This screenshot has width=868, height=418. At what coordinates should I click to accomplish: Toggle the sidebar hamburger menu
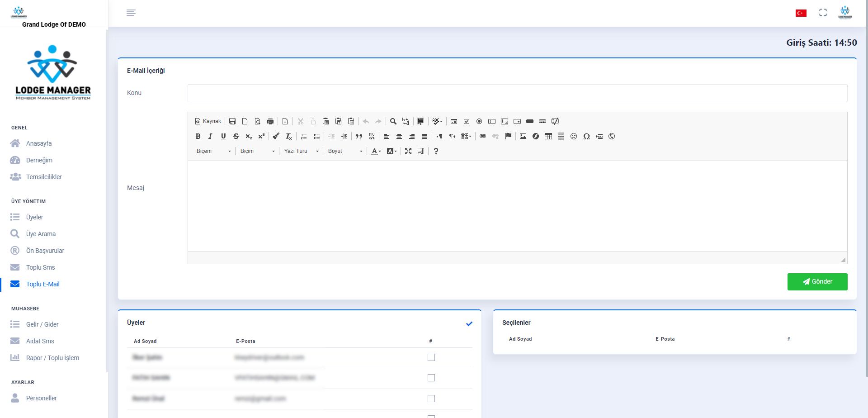[131, 13]
